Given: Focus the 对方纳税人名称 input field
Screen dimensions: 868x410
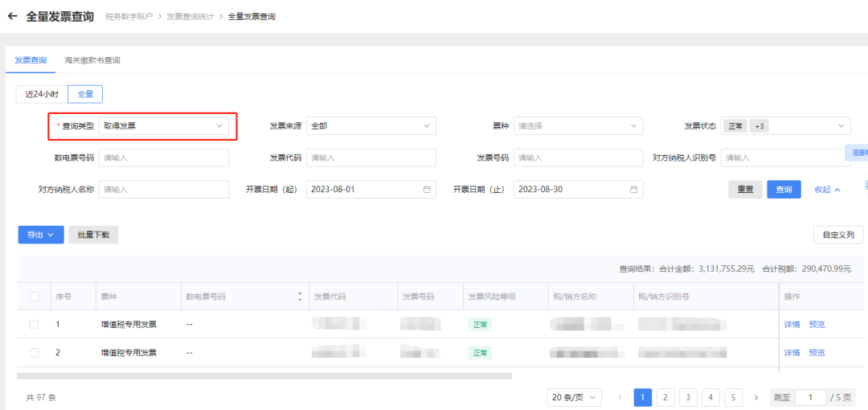Looking at the screenshot, I should click(164, 190).
